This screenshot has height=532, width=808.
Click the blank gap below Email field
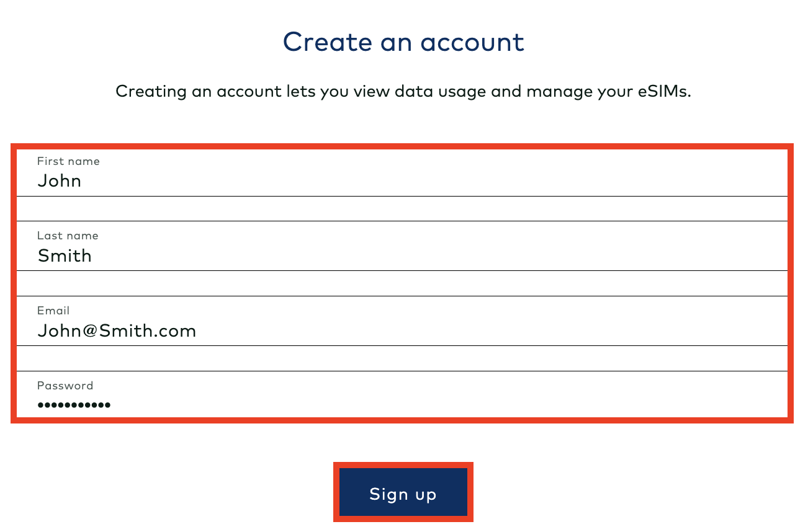402,358
